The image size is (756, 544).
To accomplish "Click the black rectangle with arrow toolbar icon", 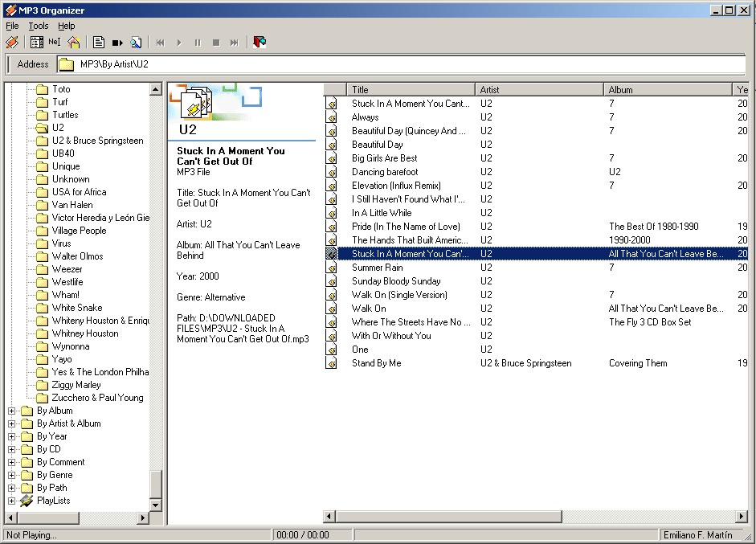I will 117,43.
